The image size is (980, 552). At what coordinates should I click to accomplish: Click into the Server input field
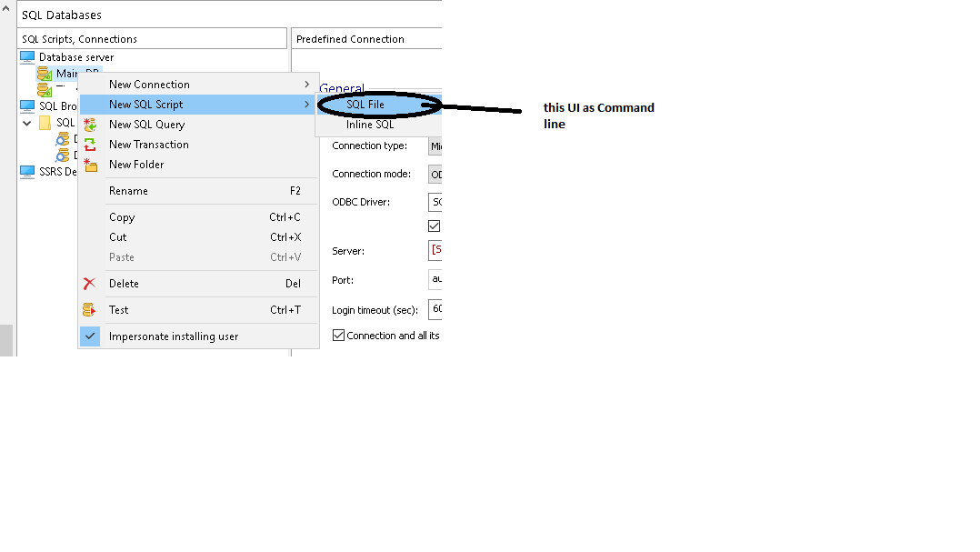click(x=435, y=250)
